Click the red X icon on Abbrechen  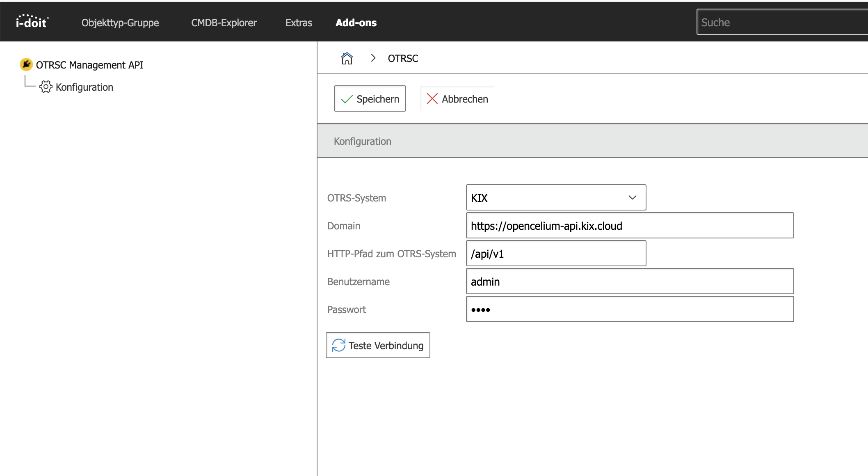click(432, 99)
